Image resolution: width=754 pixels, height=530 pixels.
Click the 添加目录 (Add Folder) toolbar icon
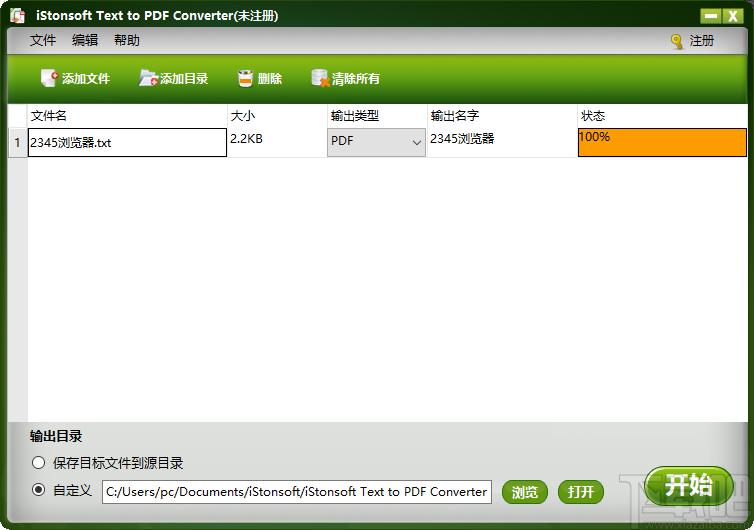[148, 78]
